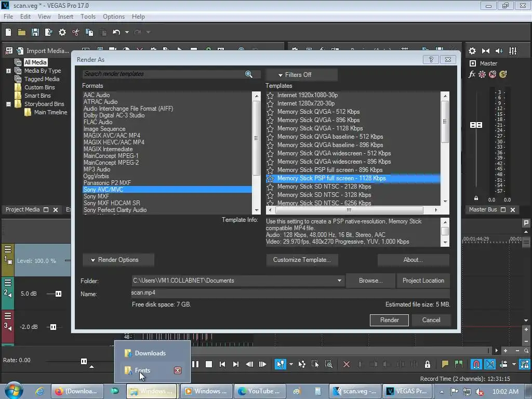This screenshot has height=399, width=532.
Task: Toggle Automatic Crossfades button
Action: pyautogui.click(x=490, y=364)
